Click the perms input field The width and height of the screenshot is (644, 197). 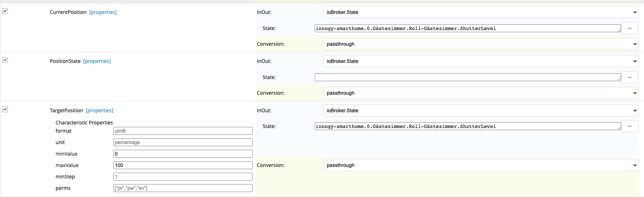click(183, 188)
